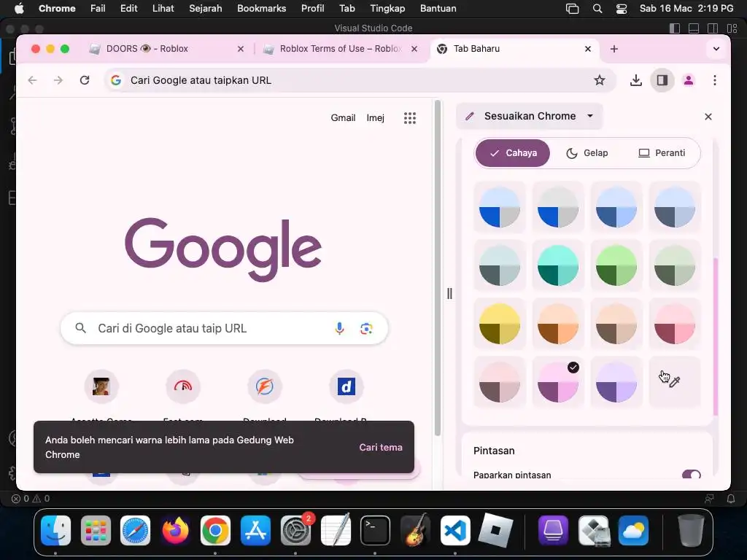Select Peranti device mode
This screenshot has width=747, height=560.
662,153
